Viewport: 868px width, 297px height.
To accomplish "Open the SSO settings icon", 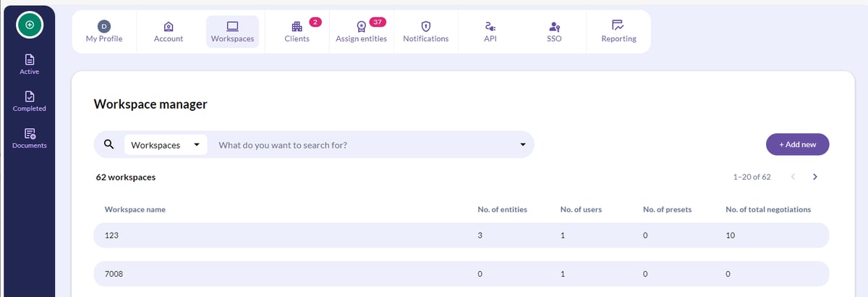I will pyautogui.click(x=554, y=26).
